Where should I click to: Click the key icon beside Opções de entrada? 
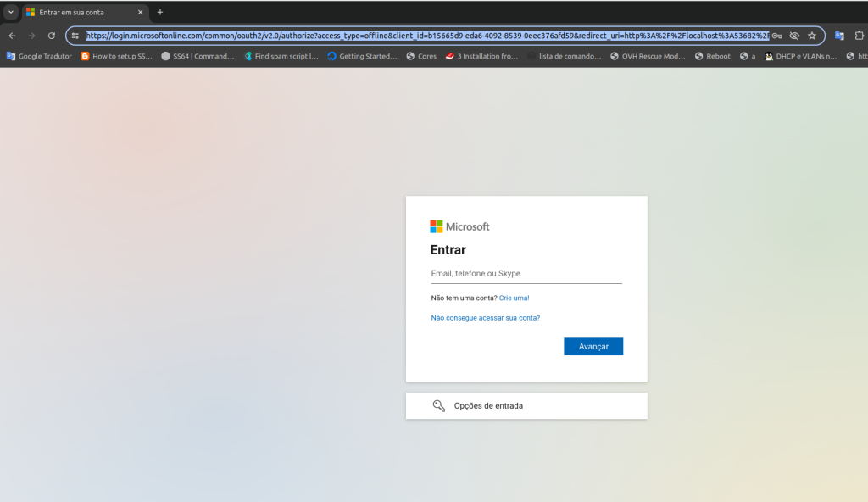coord(438,405)
